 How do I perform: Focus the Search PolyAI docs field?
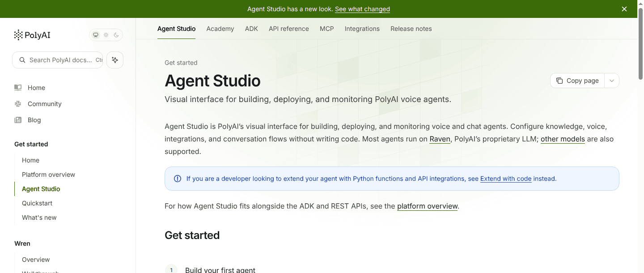pyautogui.click(x=58, y=60)
